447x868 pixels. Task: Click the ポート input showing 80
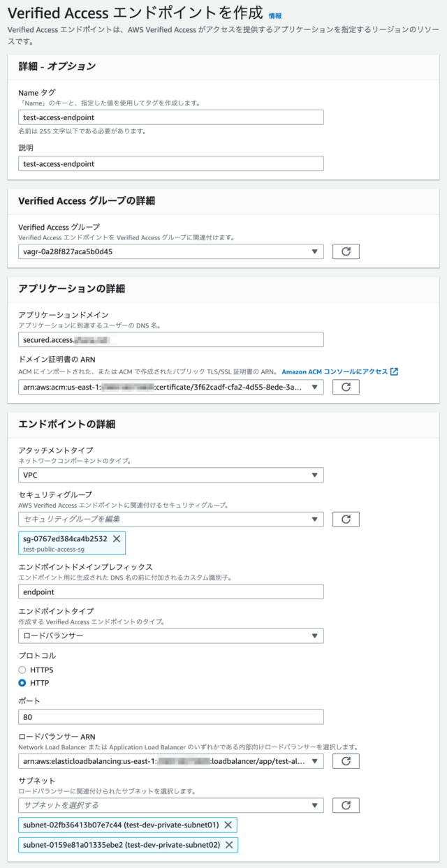click(172, 716)
